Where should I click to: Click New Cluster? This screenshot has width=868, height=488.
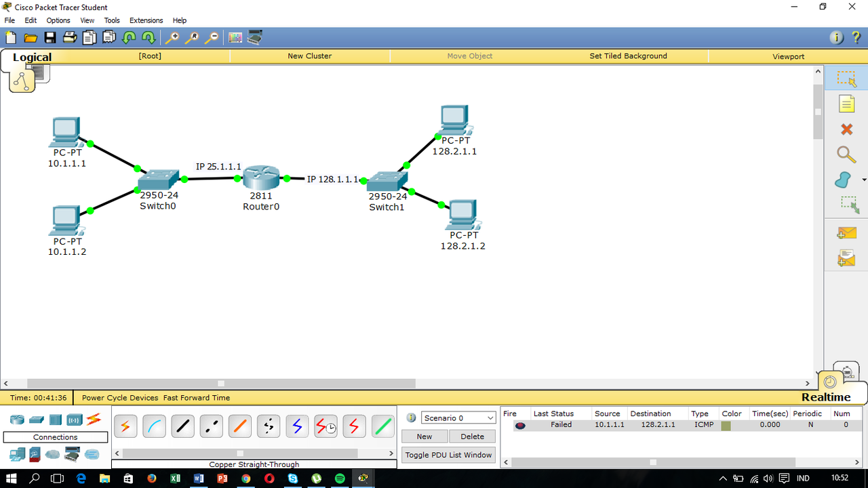[x=310, y=56]
